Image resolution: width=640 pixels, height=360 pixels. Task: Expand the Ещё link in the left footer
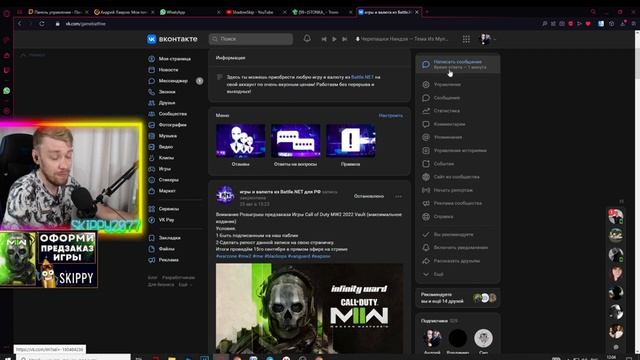185,284
